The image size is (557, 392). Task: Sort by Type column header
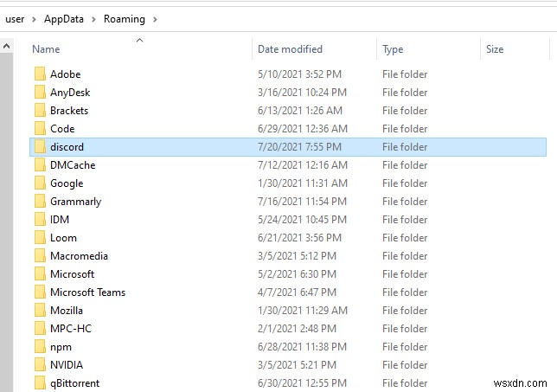393,49
